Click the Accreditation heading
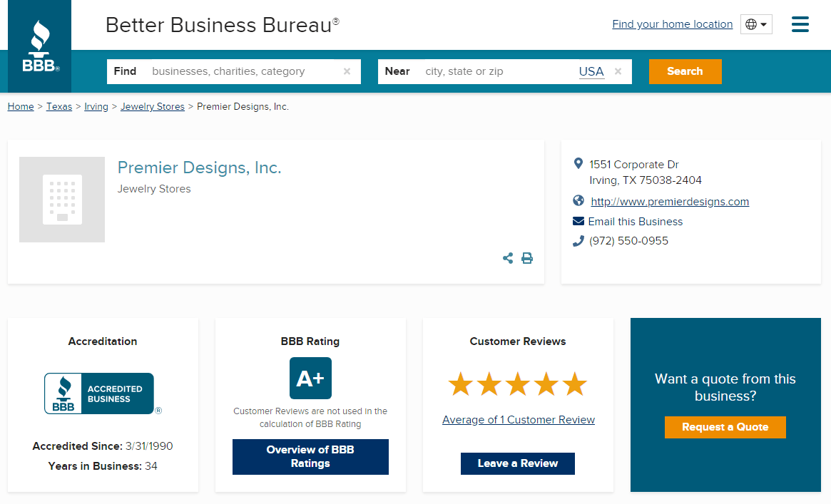831x504 pixels. pyautogui.click(x=102, y=341)
